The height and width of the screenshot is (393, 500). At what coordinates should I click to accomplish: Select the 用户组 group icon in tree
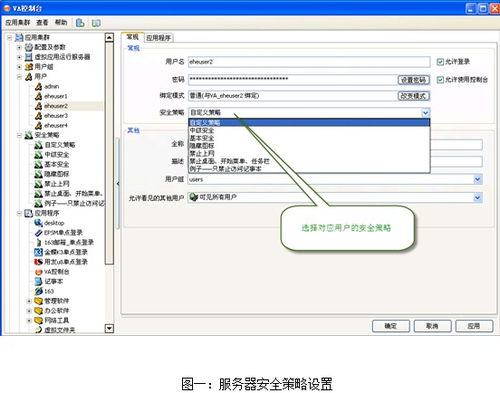(29, 67)
